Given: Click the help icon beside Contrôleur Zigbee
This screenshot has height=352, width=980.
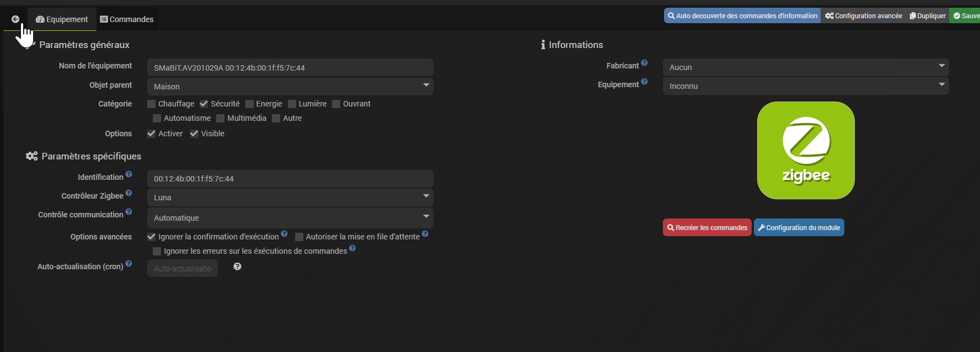Looking at the screenshot, I should [128, 193].
